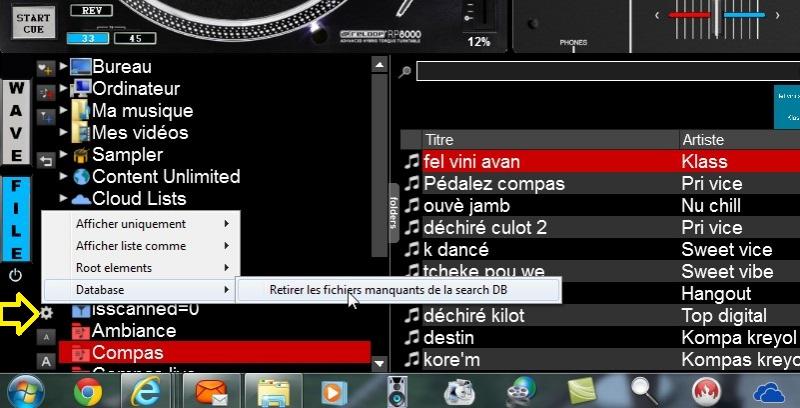Click the search magnifier icon
Image resolution: width=800 pixels, height=408 pixels.
[x=405, y=72]
